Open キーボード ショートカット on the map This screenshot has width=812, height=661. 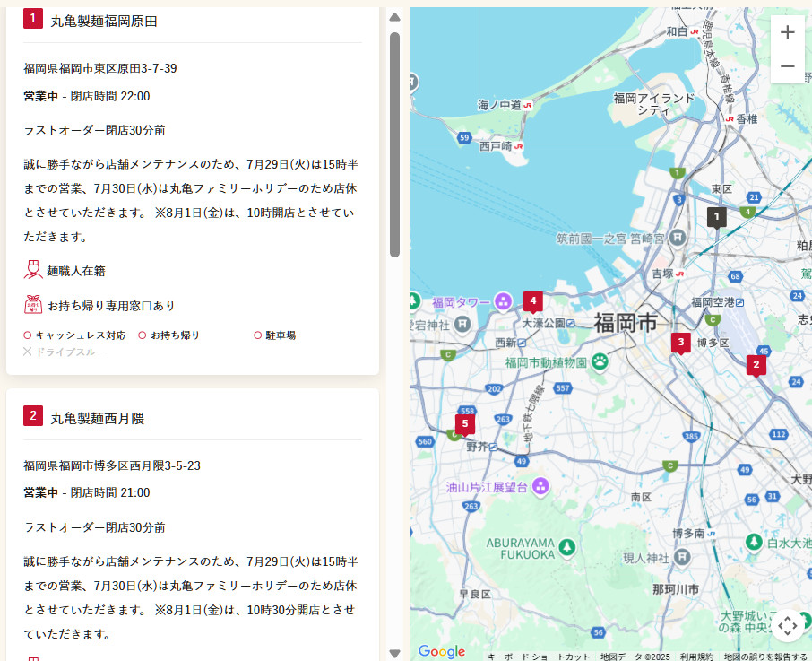coord(539,657)
